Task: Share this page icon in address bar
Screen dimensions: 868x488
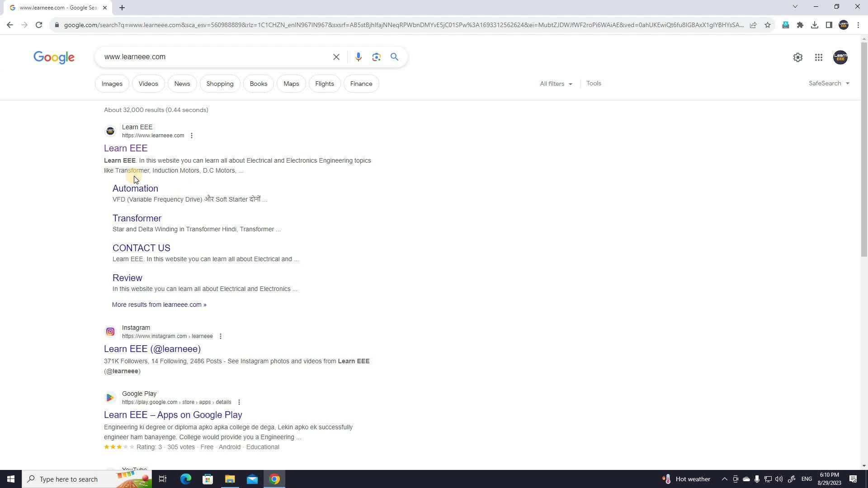Action: [x=753, y=25]
